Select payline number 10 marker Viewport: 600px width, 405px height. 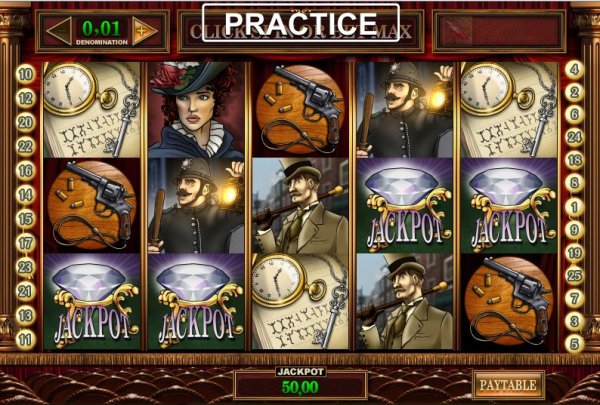point(26,74)
